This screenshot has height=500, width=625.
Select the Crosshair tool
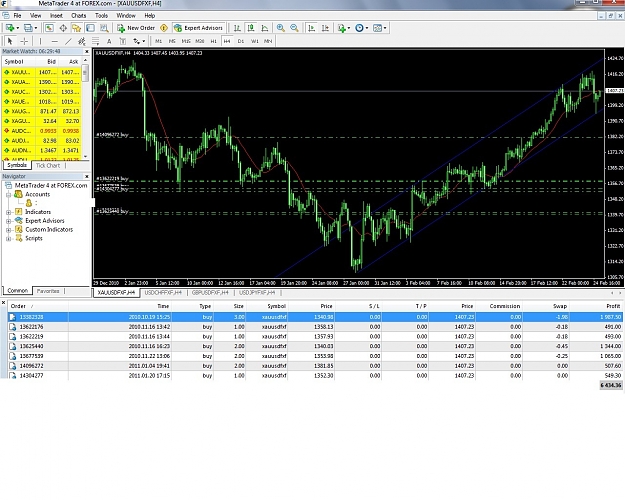pyautogui.click(x=24, y=41)
